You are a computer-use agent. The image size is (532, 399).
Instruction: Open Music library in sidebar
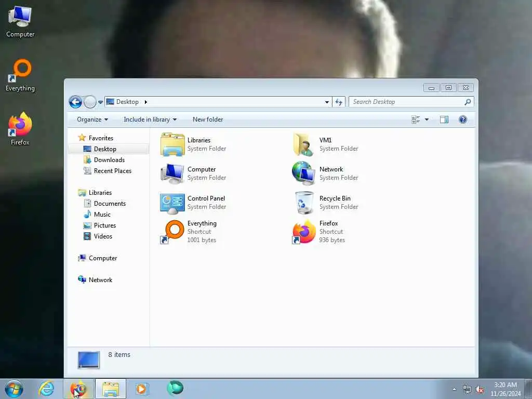[x=102, y=215]
